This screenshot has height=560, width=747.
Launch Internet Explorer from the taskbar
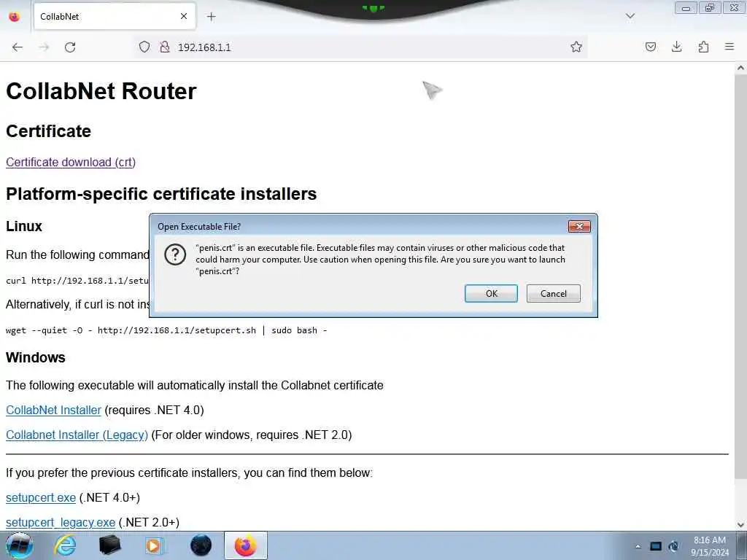pyautogui.click(x=65, y=545)
